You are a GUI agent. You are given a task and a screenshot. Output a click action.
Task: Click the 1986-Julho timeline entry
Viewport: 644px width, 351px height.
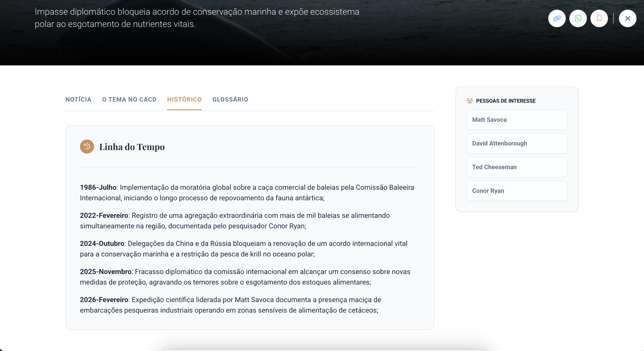click(247, 193)
